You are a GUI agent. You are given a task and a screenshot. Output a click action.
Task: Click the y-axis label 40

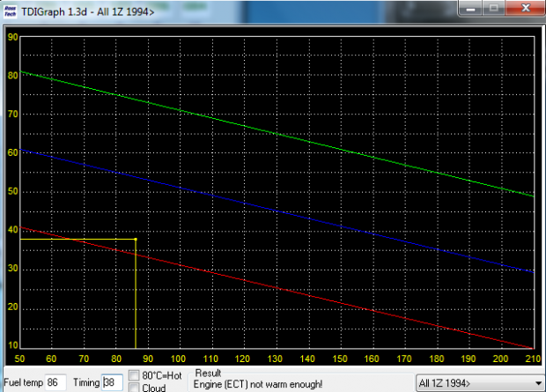[x=12, y=230]
